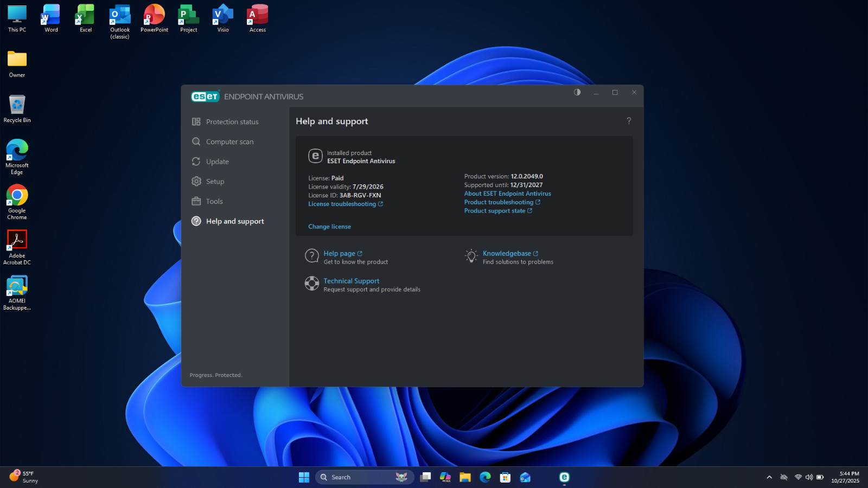Click the Knowledgebase lightbulb icon
868x488 pixels.
click(471, 256)
